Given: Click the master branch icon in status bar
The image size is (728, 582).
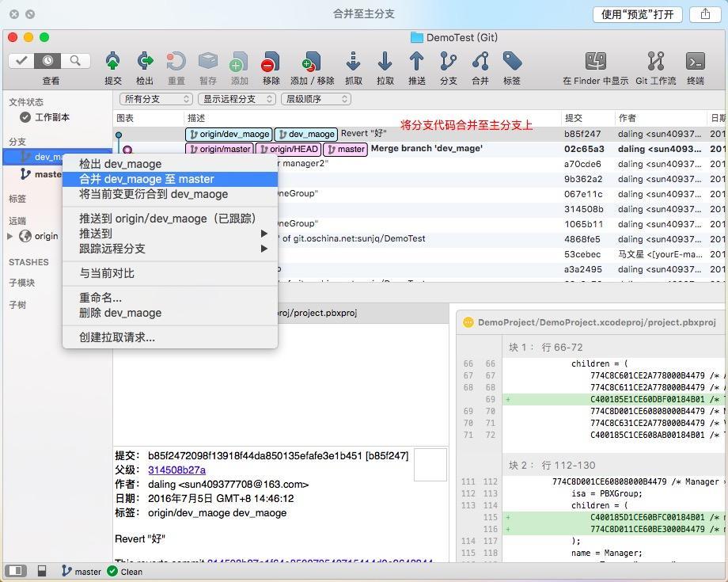Looking at the screenshot, I should (x=66, y=571).
